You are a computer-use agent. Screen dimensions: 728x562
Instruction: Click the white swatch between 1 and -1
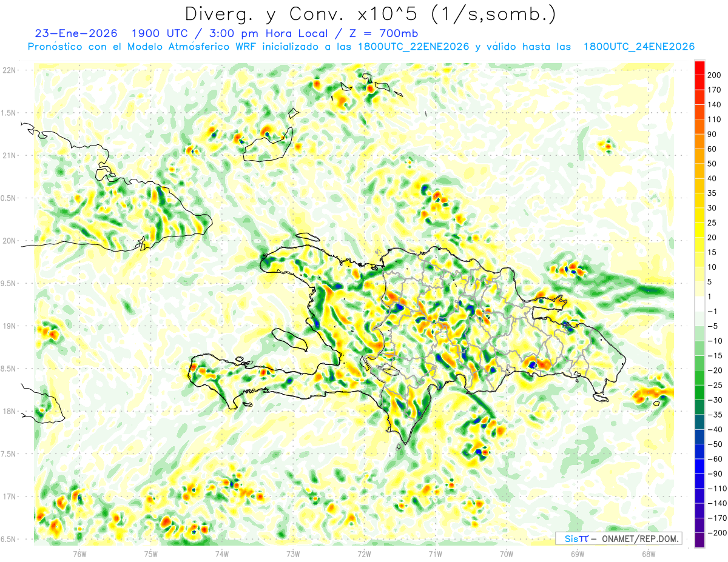click(x=699, y=303)
